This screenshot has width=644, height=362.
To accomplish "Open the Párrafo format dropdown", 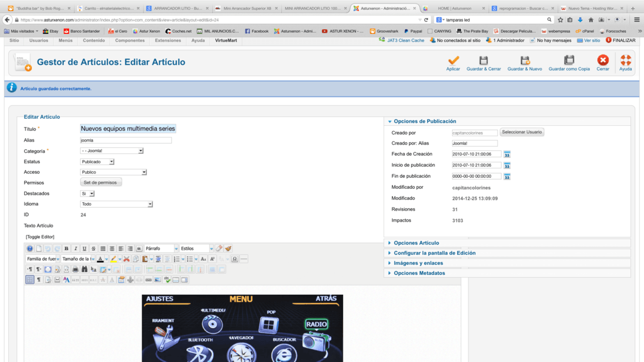I will [162, 249].
